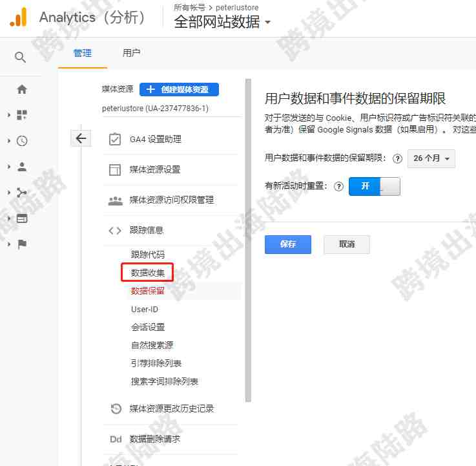This screenshot has height=466, width=476.
Task: Expand the Realtime sidebar section arrow
Action: [9, 141]
